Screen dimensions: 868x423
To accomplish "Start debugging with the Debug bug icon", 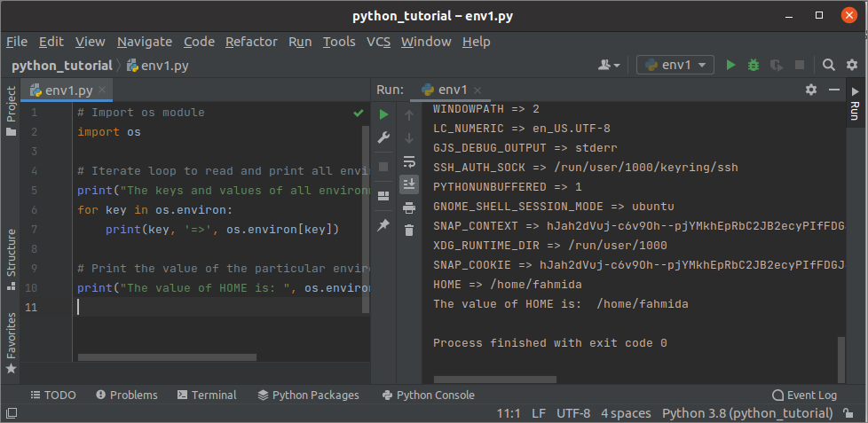I will click(754, 65).
